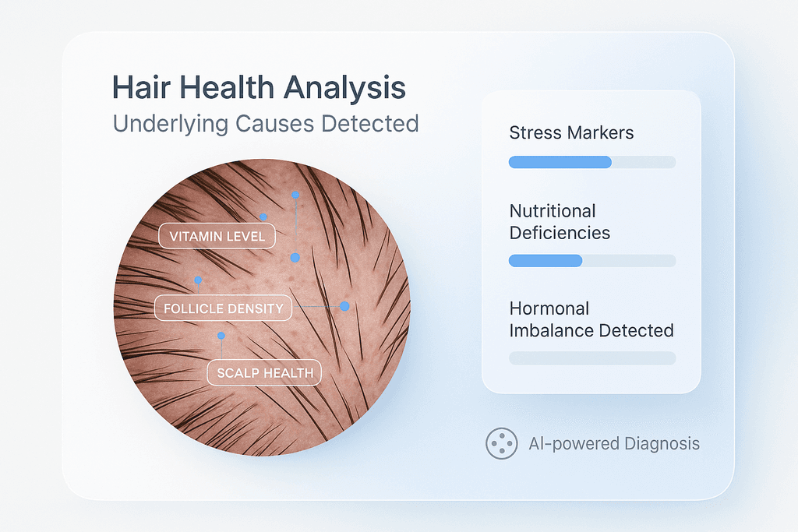This screenshot has height=532, width=798.
Task: Click the Hair Health Analysis title
Action: [260, 87]
